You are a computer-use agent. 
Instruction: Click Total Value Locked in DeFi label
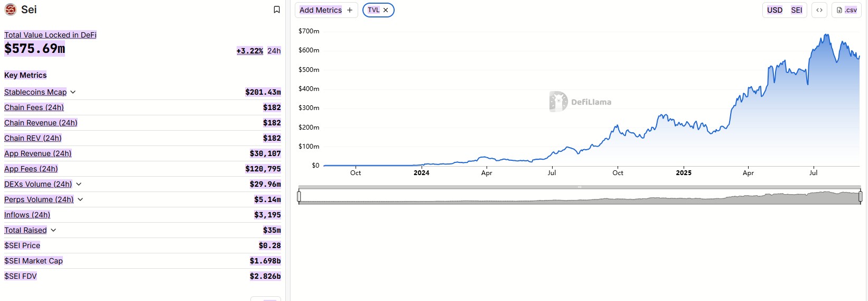click(50, 35)
